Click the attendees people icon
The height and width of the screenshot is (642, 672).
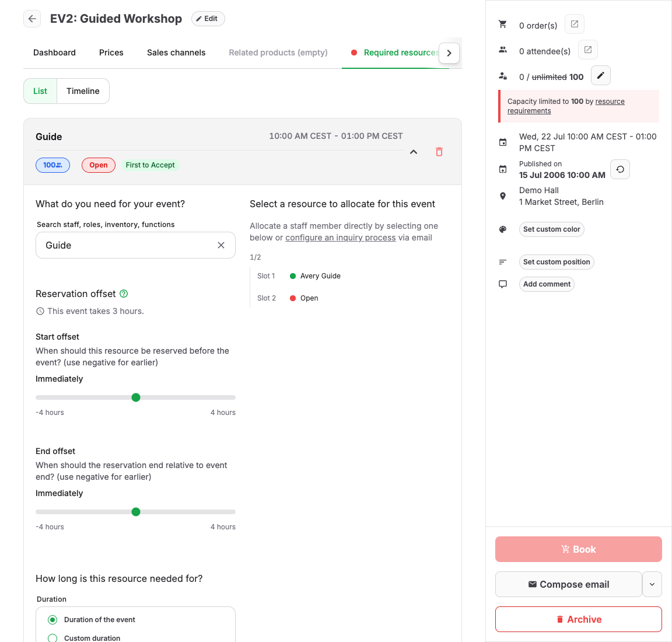tap(503, 50)
